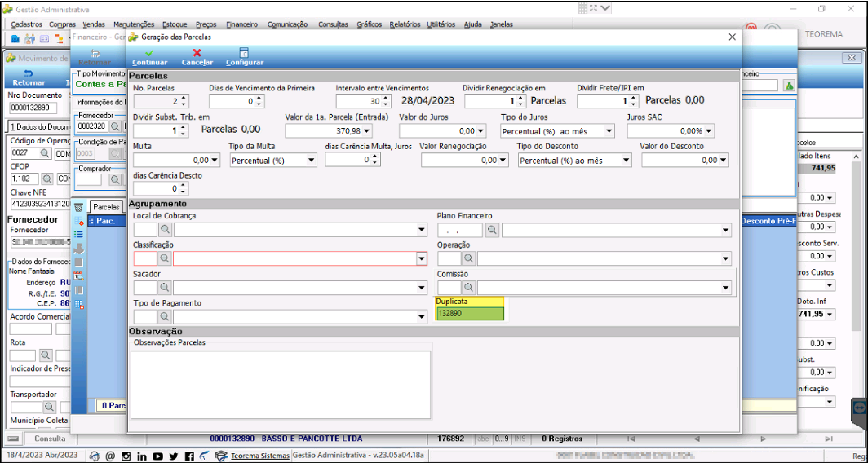Click the YouTube icon in status bar

[157, 456]
